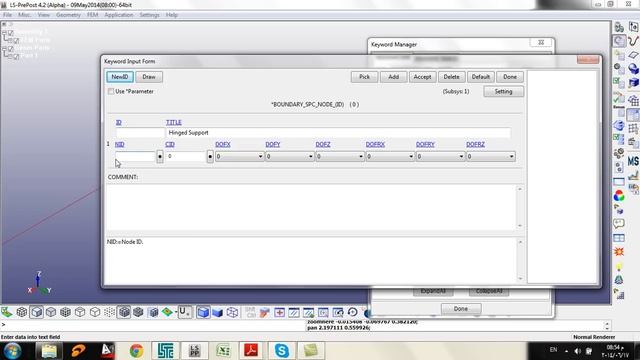Click Done in Keyword Manager window
Viewport: 640px width, 360px height.
(461, 309)
